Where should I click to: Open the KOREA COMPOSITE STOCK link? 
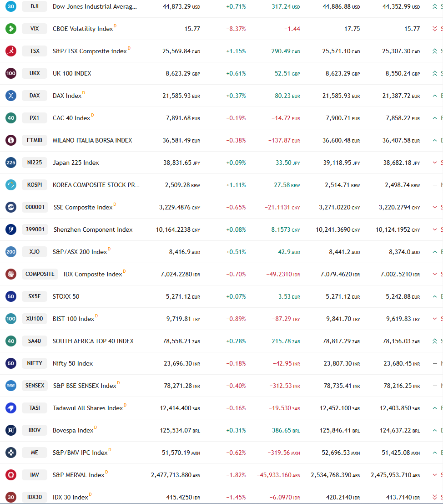click(96, 185)
